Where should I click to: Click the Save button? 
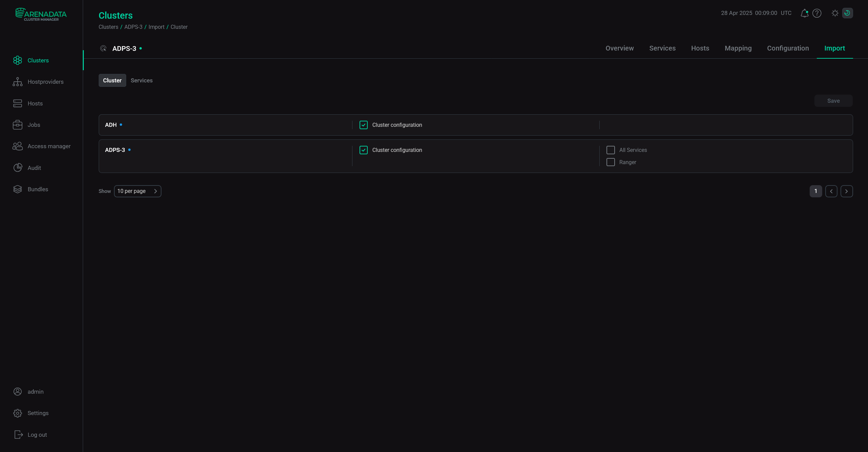point(833,101)
